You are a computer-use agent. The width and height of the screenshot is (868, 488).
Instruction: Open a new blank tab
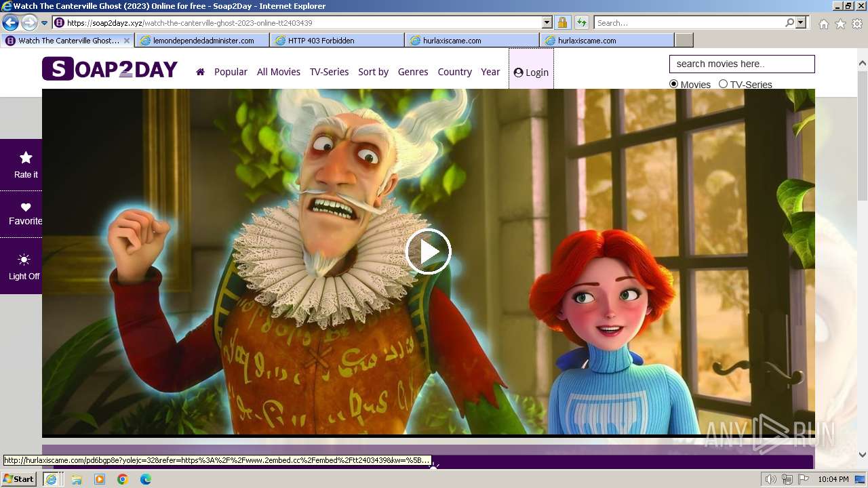point(684,41)
